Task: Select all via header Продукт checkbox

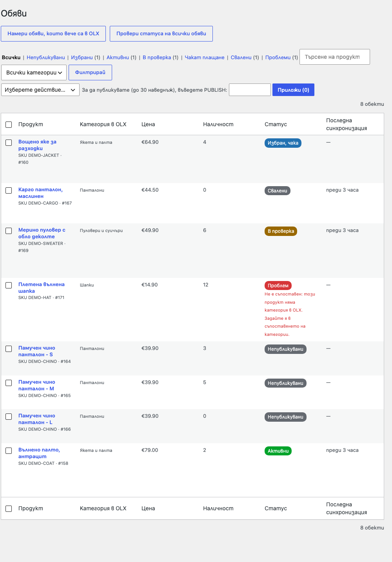Action: [9, 125]
